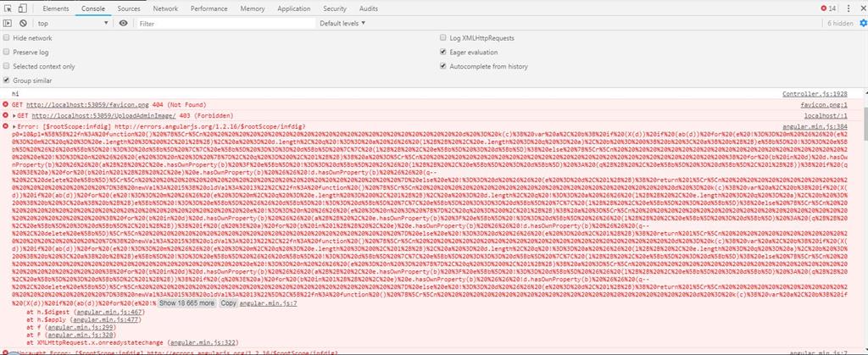Open the Audits tab

click(x=369, y=8)
